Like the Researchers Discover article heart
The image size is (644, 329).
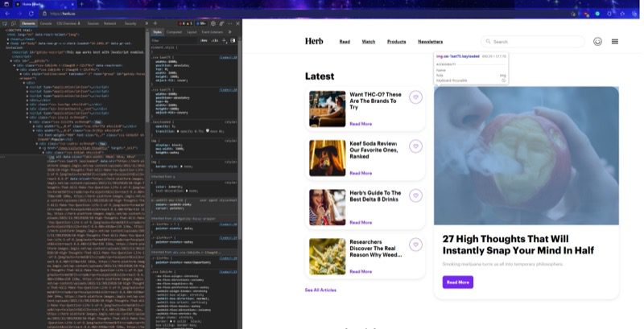[415, 245]
